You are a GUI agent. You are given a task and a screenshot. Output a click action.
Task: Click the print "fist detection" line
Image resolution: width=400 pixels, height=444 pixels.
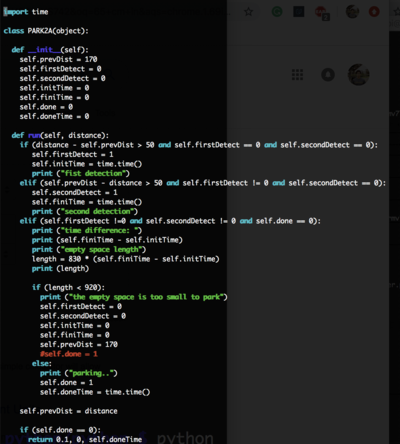[x=81, y=173]
